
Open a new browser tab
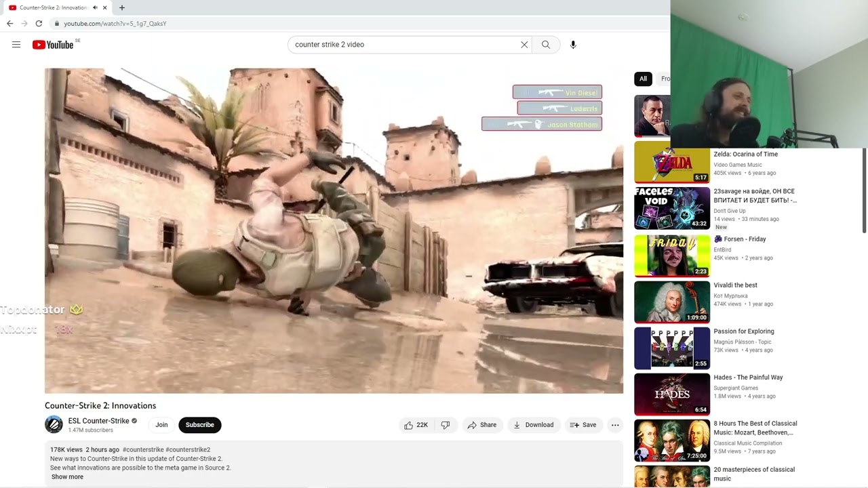pos(122,7)
